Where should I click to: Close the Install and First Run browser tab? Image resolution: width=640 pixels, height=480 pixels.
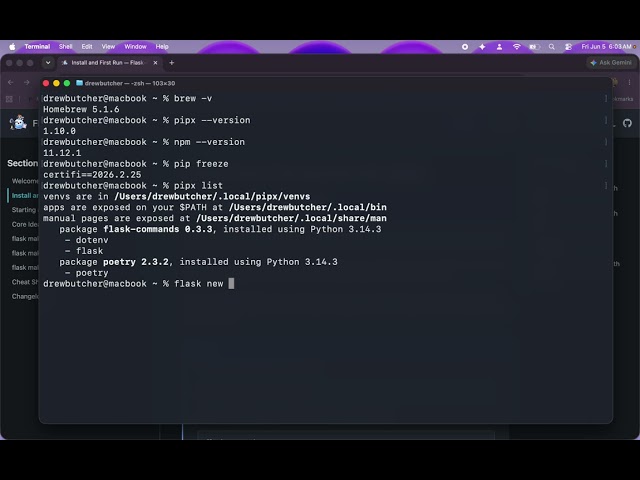coord(155,63)
